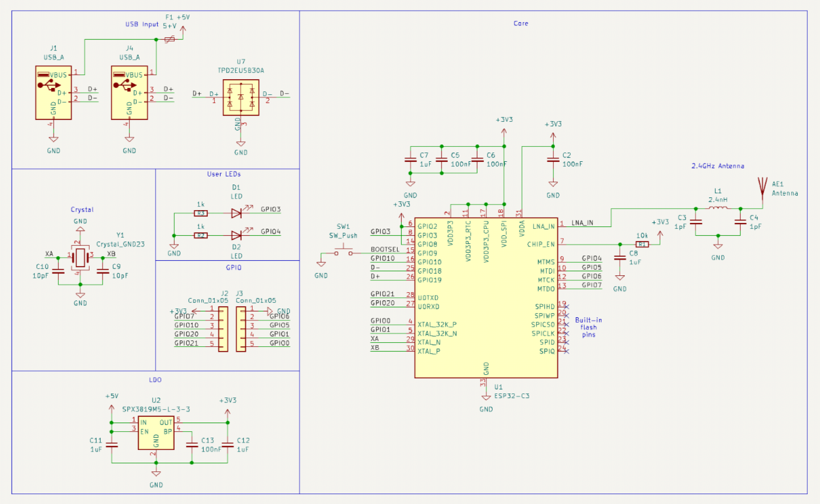
Task: Select the R1 10k resistor symbol
Action: [x=642, y=244]
